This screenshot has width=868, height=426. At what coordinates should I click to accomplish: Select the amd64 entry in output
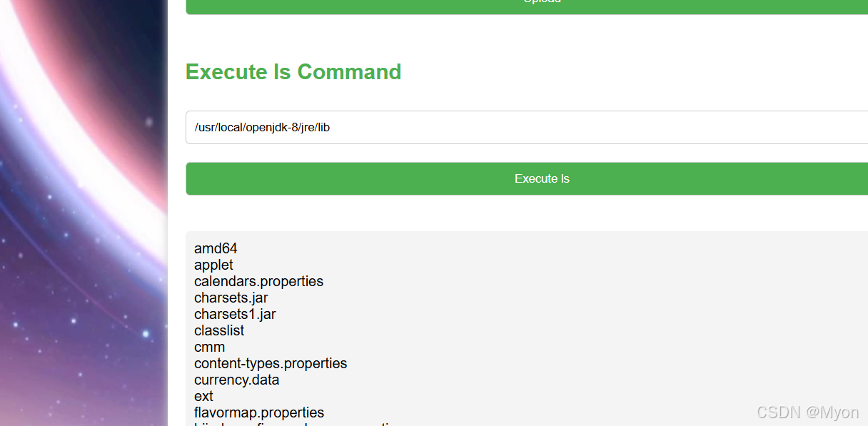point(216,248)
